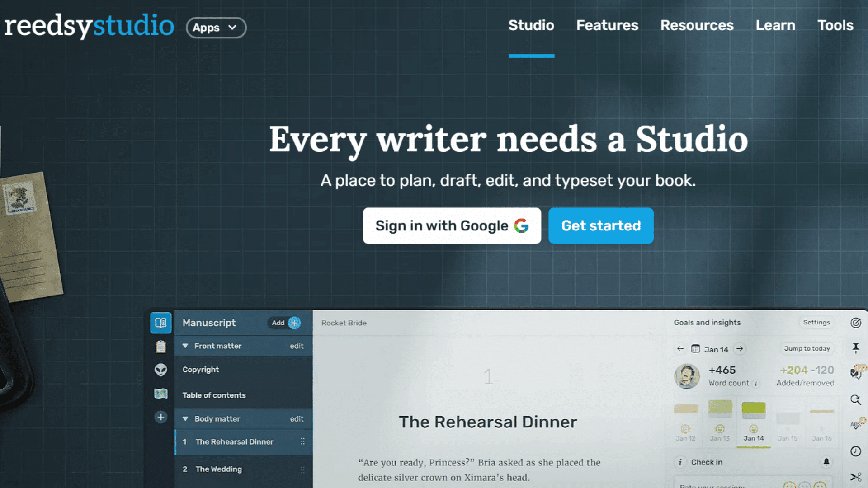Viewport: 868px width, 488px height.
Task: Click the bell reminder icon in Check in
Action: tap(826, 462)
